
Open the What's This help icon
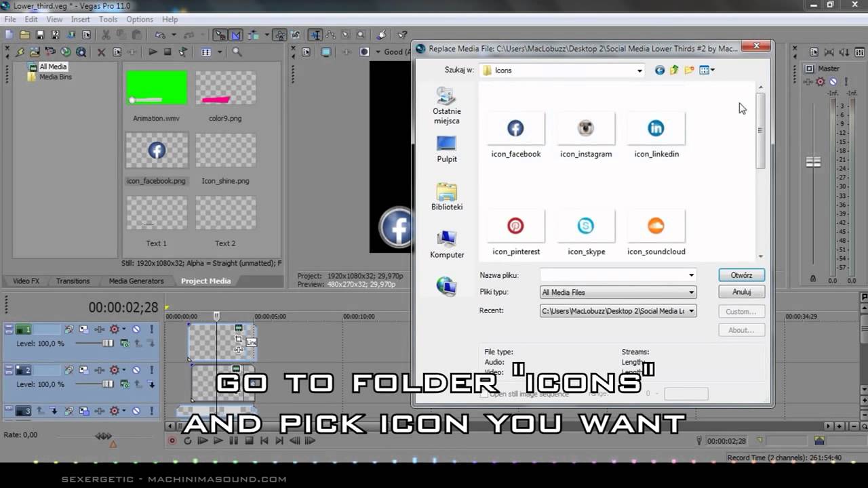click(x=402, y=35)
